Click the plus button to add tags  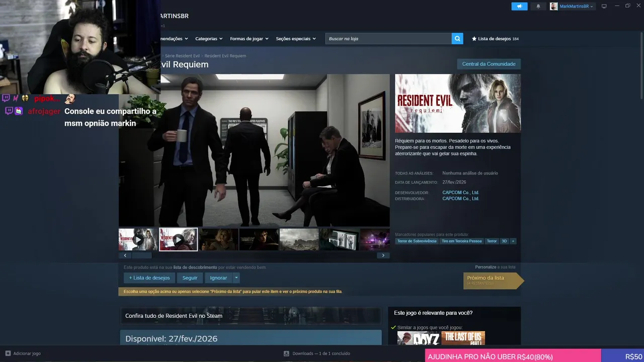pos(513,241)
